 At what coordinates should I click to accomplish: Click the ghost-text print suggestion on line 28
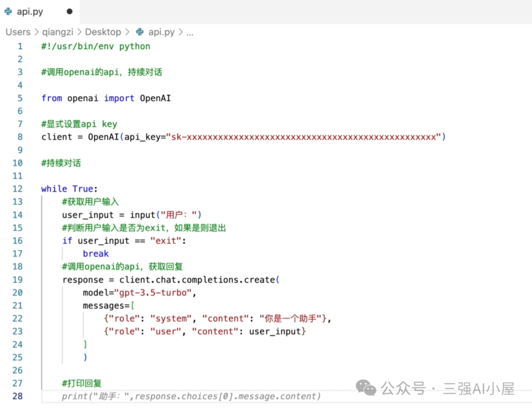coord(191,396)
